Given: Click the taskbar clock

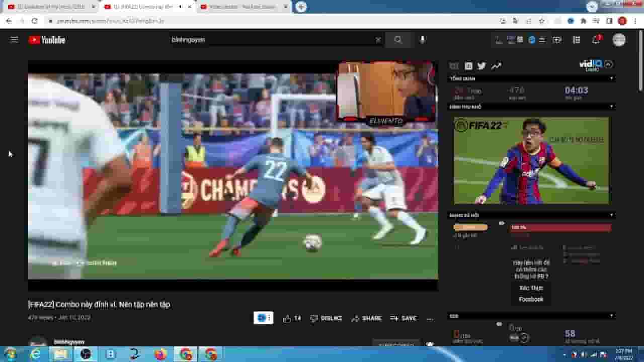Looking at the screenshot, I should [623, 354].
